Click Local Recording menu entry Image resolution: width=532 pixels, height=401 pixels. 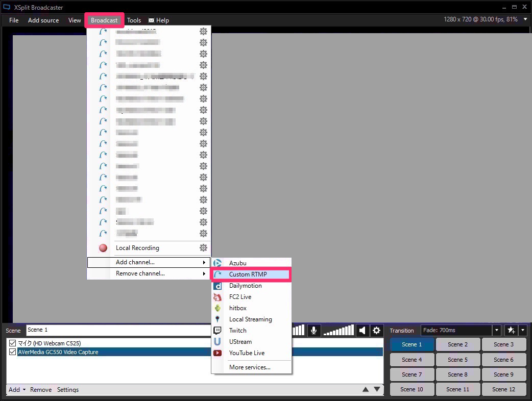[x=137, y=248]
